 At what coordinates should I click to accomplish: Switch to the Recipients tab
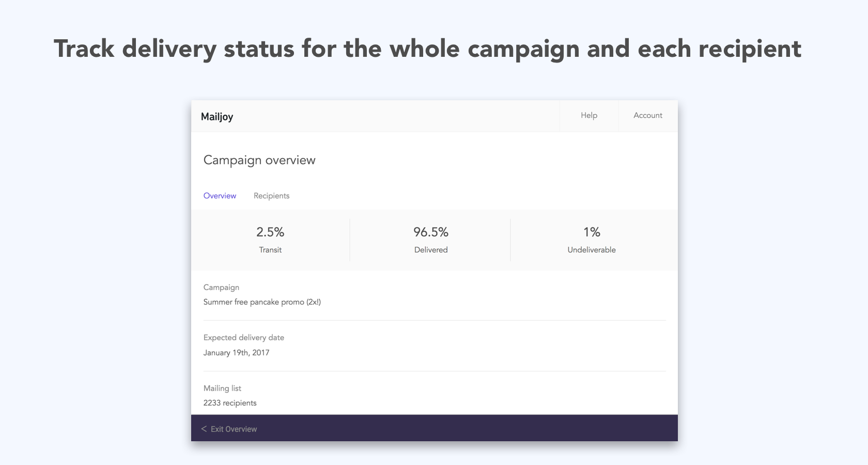click(271, 196)
